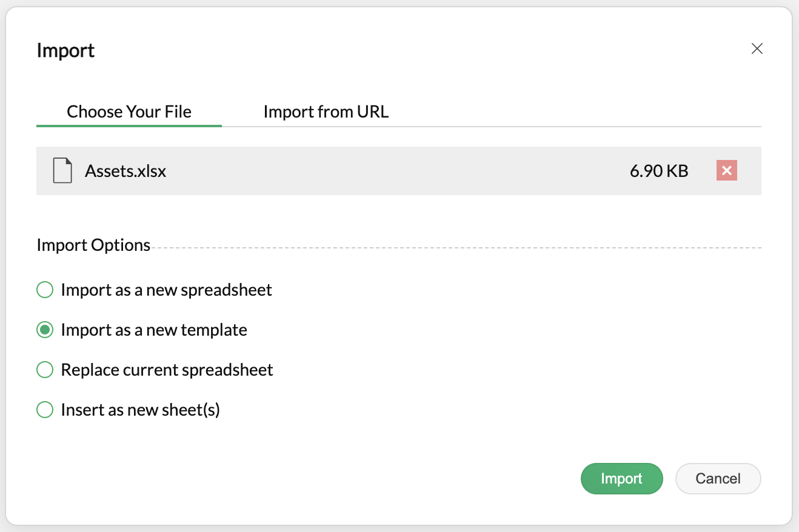This screenshot has width=799, height=532.
Task: Switch to the Choose Your File tab
Action: (129, 112)
